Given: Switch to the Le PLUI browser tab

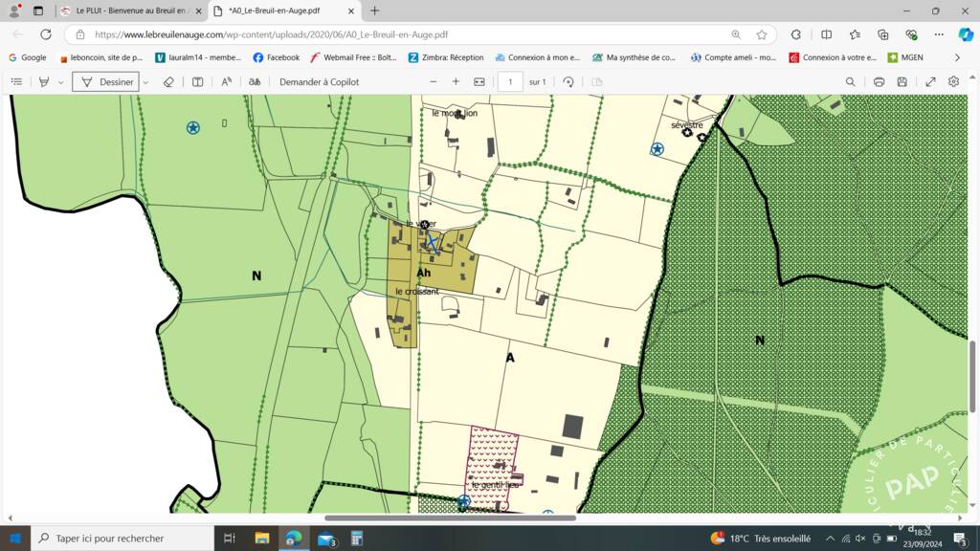Looking at the screenshot, I should pyautogui.click(x=130, y=11).
